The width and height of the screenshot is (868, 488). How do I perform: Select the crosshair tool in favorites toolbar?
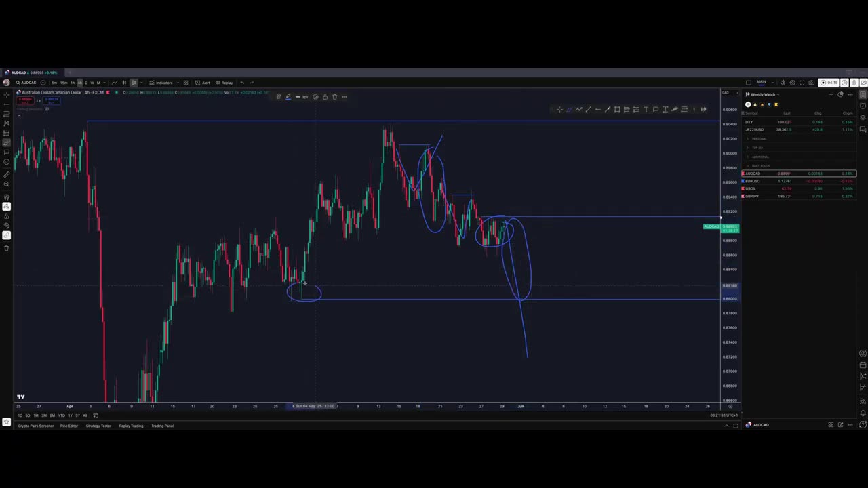coord(559,109)
